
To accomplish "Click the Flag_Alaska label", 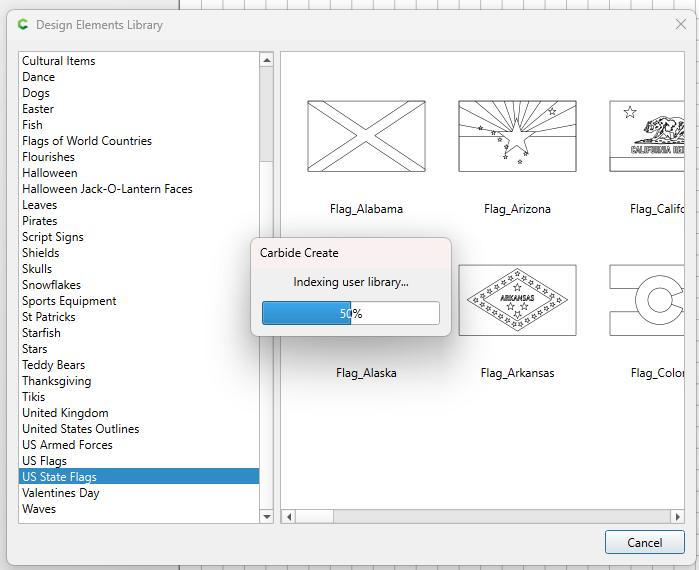I will coord(366,373).
